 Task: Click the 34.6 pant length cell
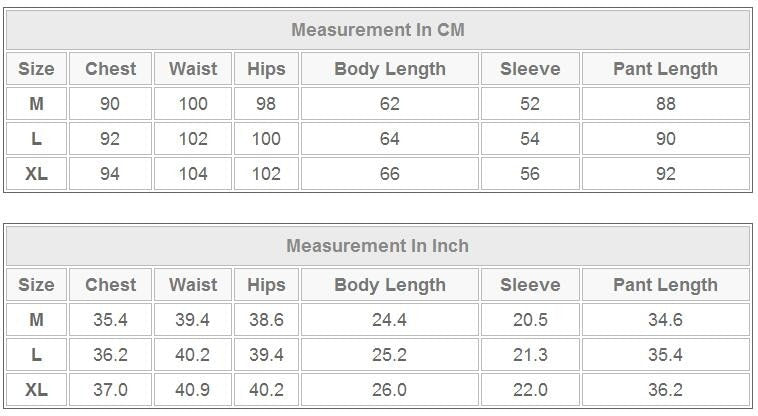click(x=665, y=320)
